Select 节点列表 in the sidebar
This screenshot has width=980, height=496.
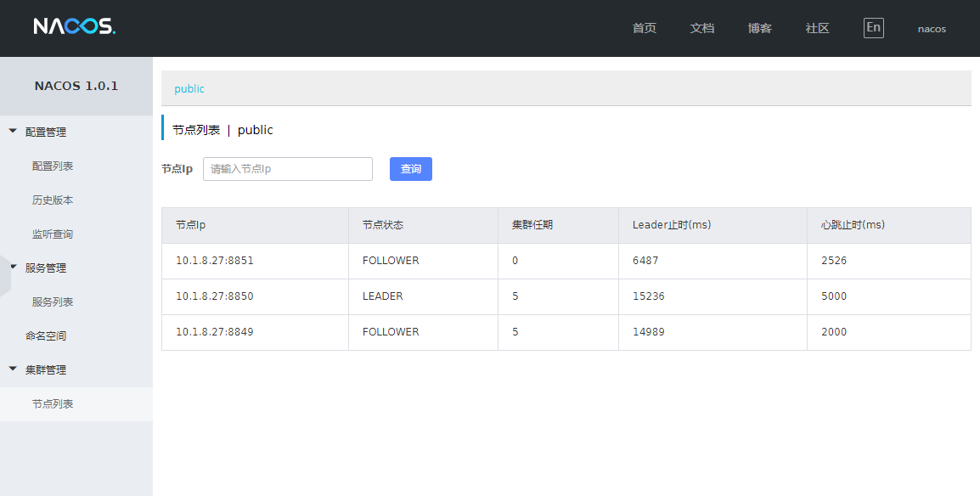click(x=53, y=404)
